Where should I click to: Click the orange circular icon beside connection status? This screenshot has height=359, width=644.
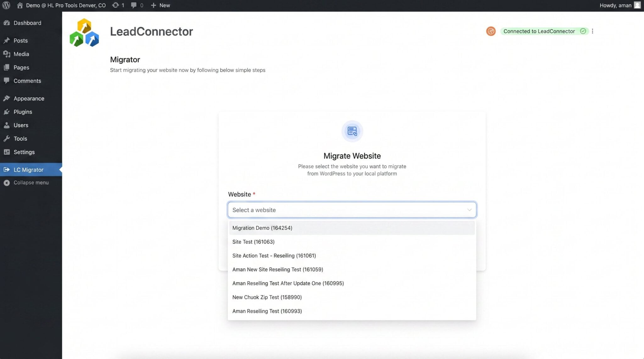tap(491, 31)
